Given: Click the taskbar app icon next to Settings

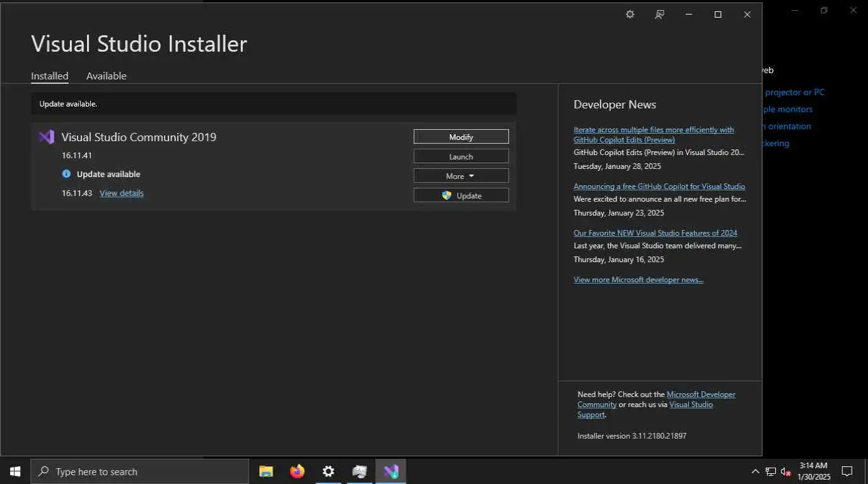Looking at the screenshot, I should click(360, 471).
